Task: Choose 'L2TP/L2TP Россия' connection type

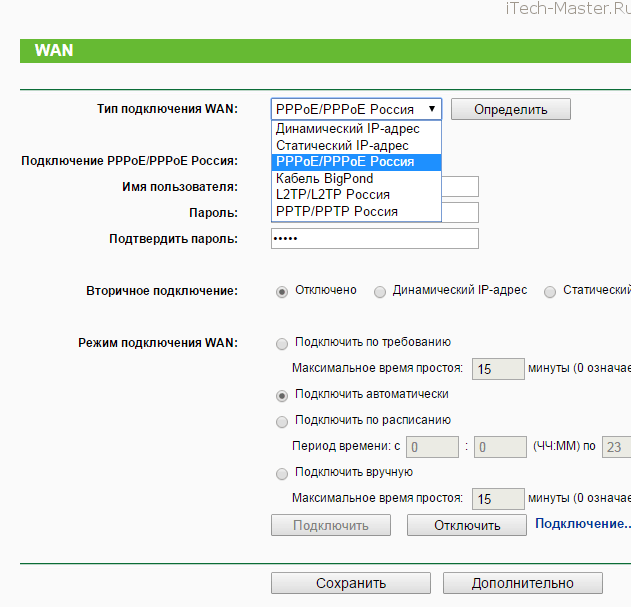Action: (x=332, y=195)
